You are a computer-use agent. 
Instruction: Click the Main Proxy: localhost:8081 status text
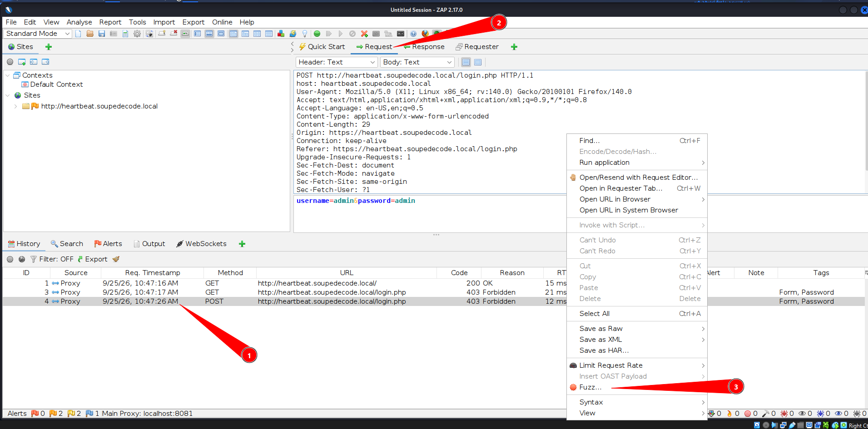pyautogui.click(x=147, y=414)
